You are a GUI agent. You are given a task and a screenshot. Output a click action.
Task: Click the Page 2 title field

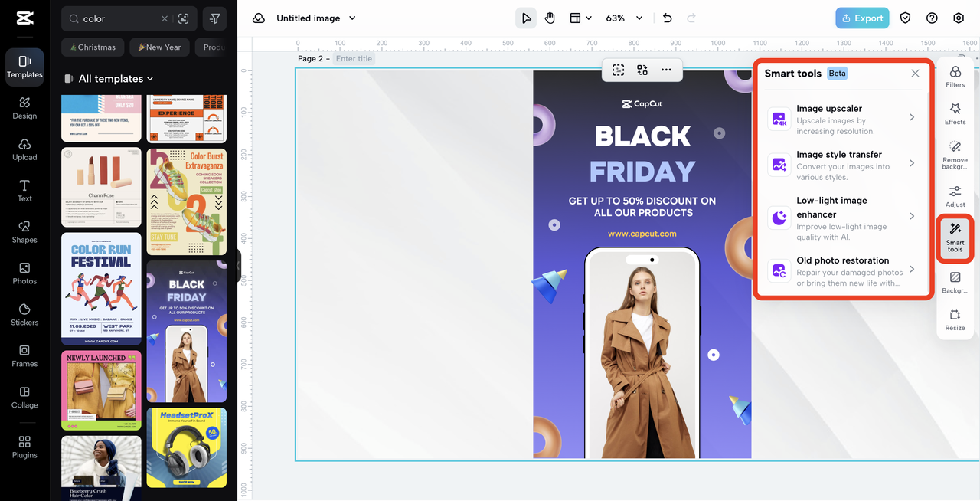point(354,59)
